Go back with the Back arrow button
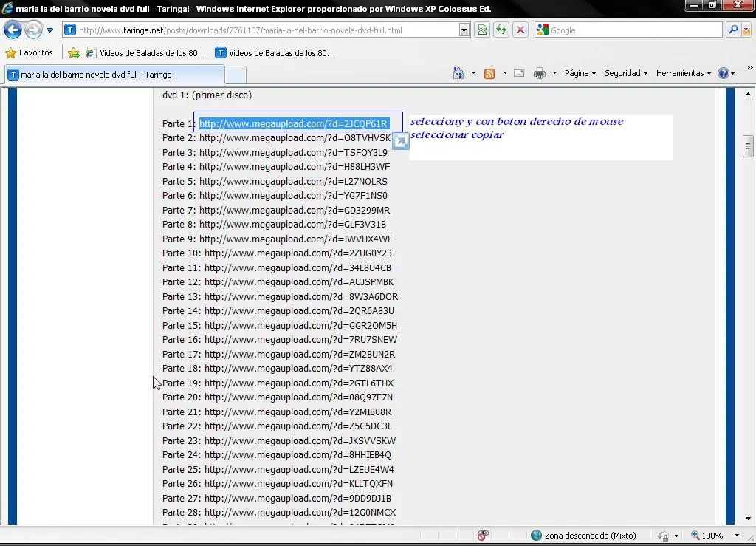This screenshot has width=756, height=546. pos(13,30)
